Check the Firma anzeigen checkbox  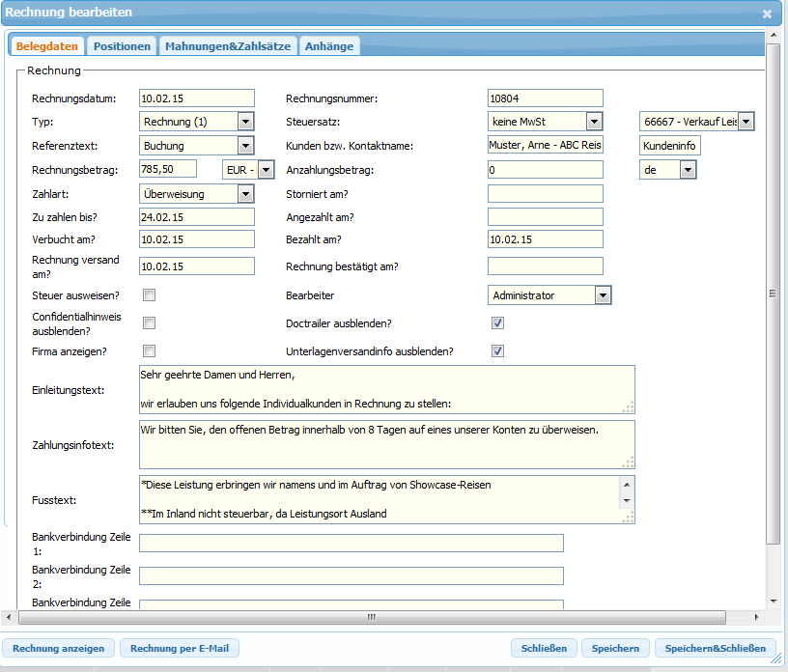(x=150, y=351)
